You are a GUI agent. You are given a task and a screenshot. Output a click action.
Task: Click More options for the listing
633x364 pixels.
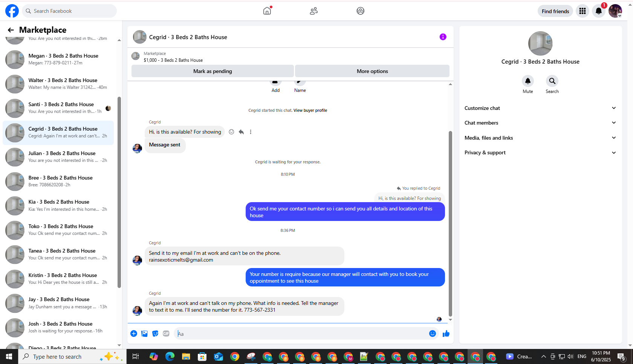tap(372, 71)
